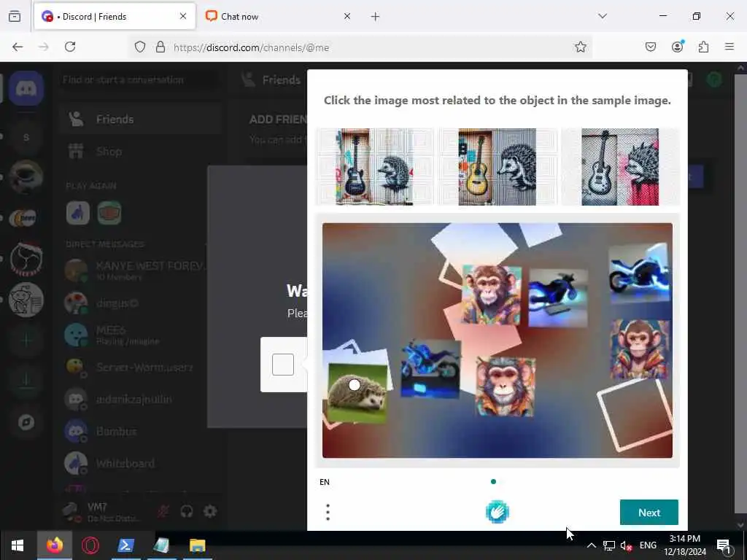
Task: Open a new browser tab
Action: point(376,17)
